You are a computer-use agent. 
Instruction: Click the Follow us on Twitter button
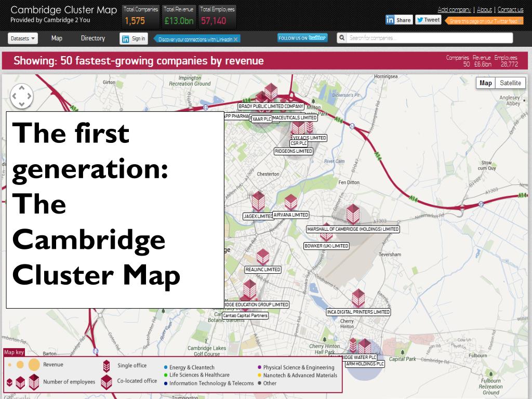302,38
